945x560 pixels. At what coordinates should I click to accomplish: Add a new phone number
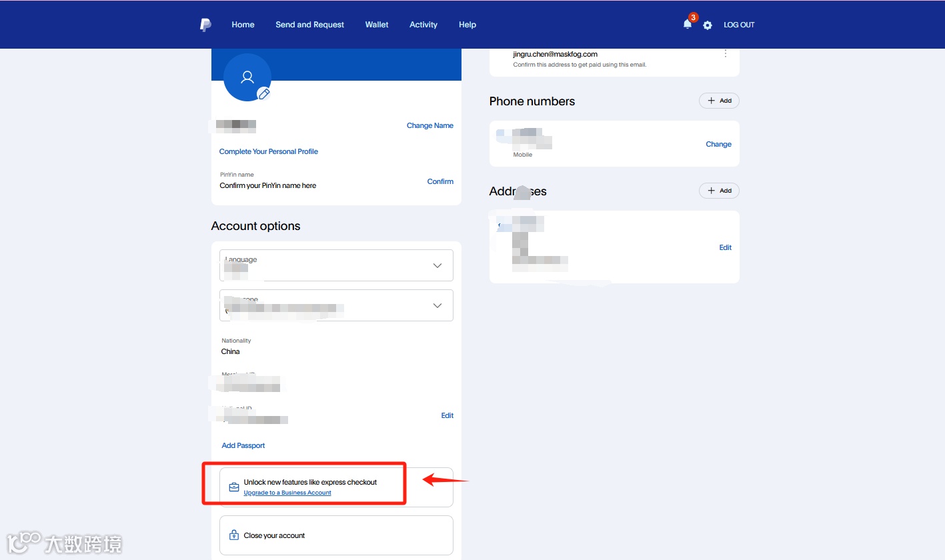tap(719, 101)
